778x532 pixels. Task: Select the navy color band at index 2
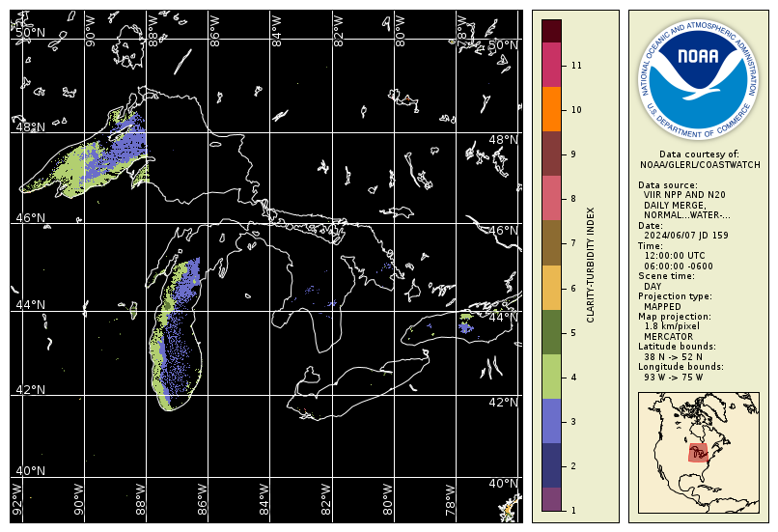click(551, 465)
